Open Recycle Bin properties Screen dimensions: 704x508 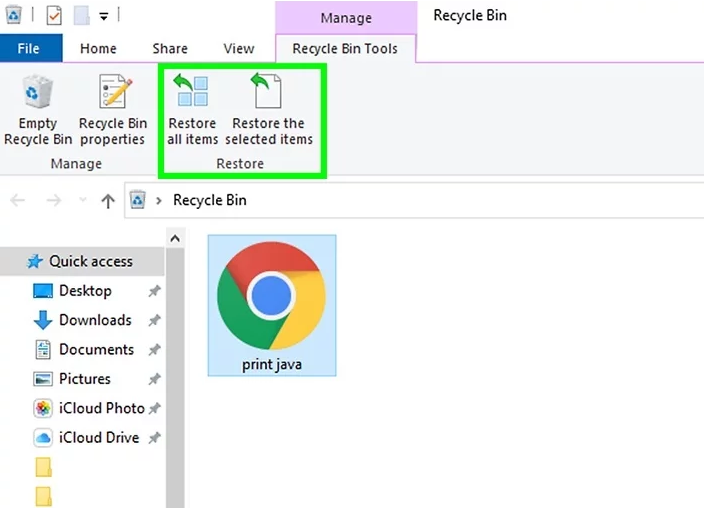pos(112,110)
